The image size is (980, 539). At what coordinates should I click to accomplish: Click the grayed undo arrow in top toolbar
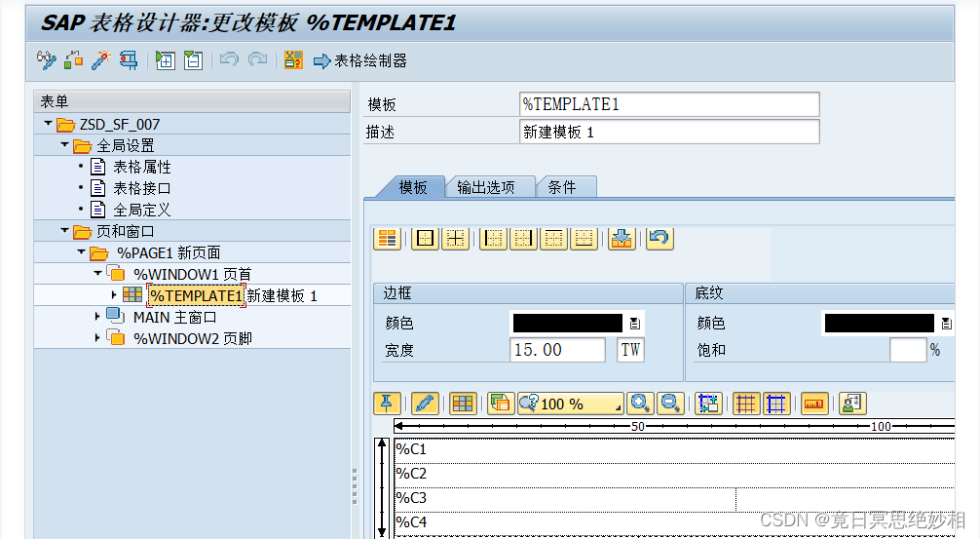tap(229, 60)
